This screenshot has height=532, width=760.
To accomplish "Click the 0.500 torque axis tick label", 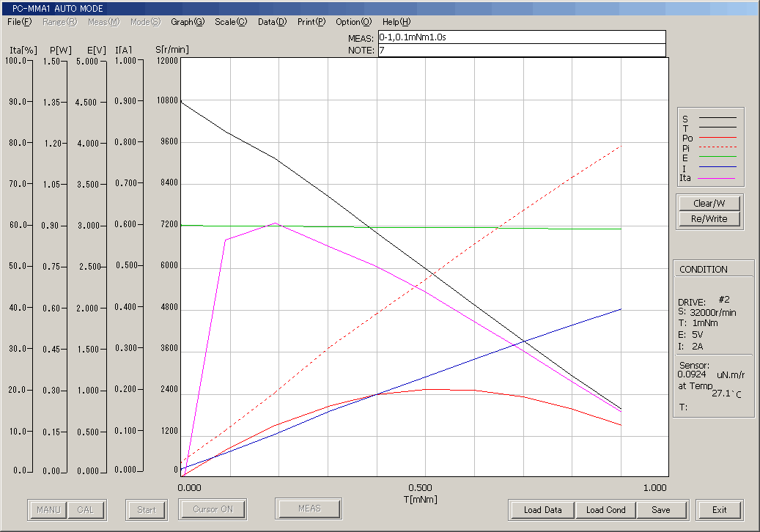I will (420, 487).
